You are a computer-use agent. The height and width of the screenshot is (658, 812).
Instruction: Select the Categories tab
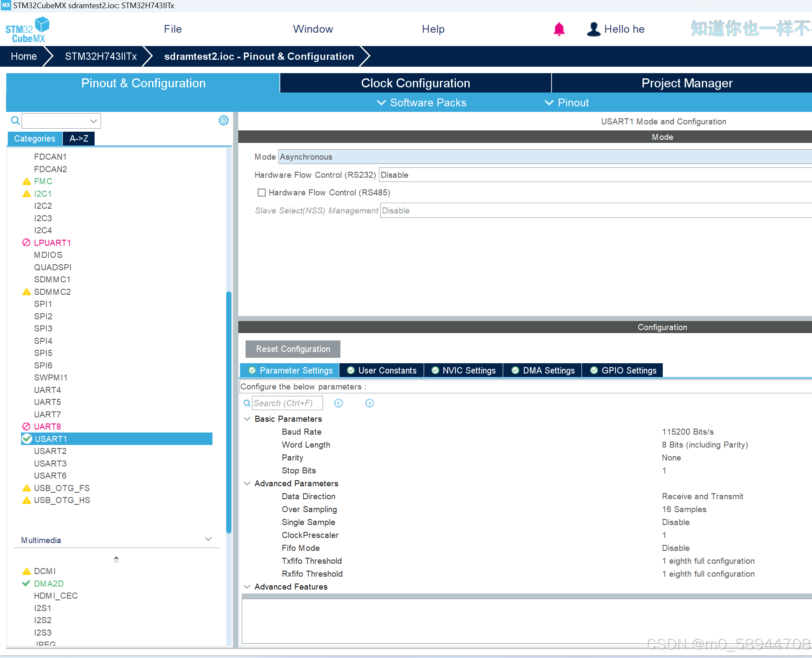(x=35, y=139)
